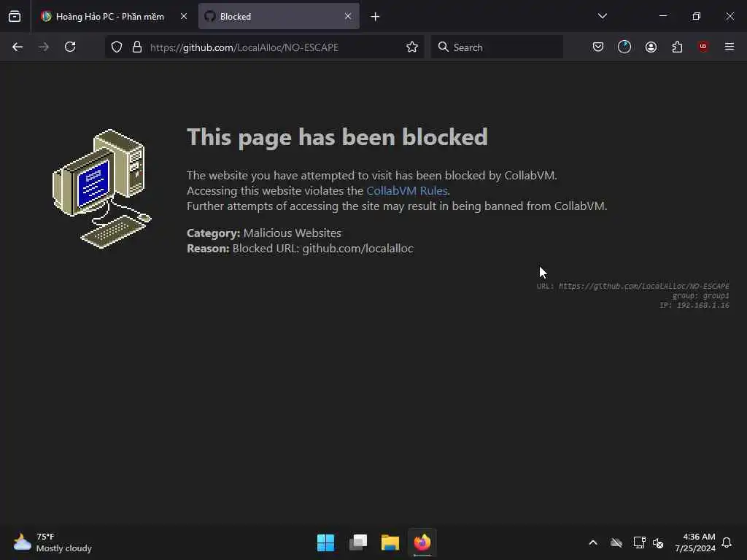This screenshot has width=747, height=560.
Task: Click the Firefox taskbar icon
Action: coord(422,542)
